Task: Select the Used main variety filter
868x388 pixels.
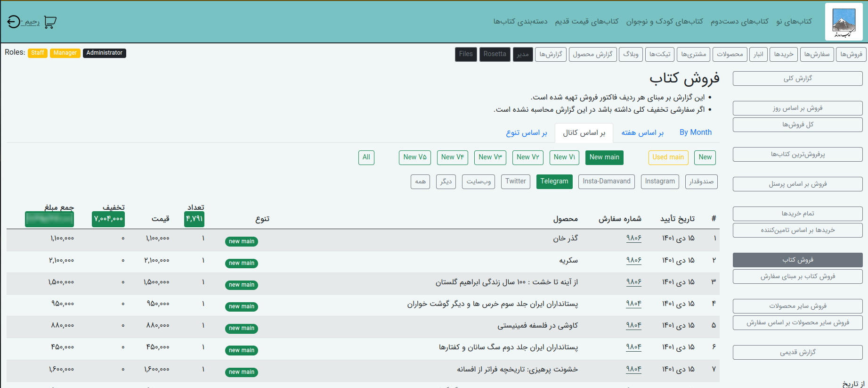Action: tap(668, 157)
